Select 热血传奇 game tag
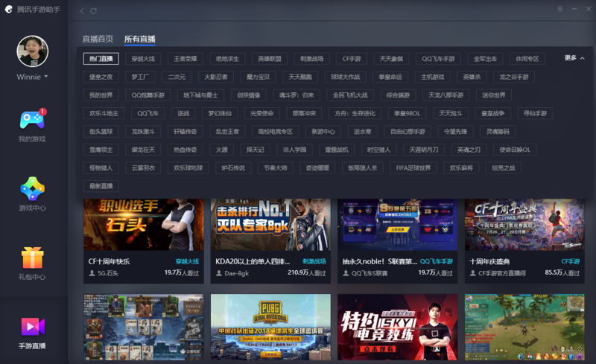The width and height of the screenshot is (596, 364). click(x=186, y=150)
